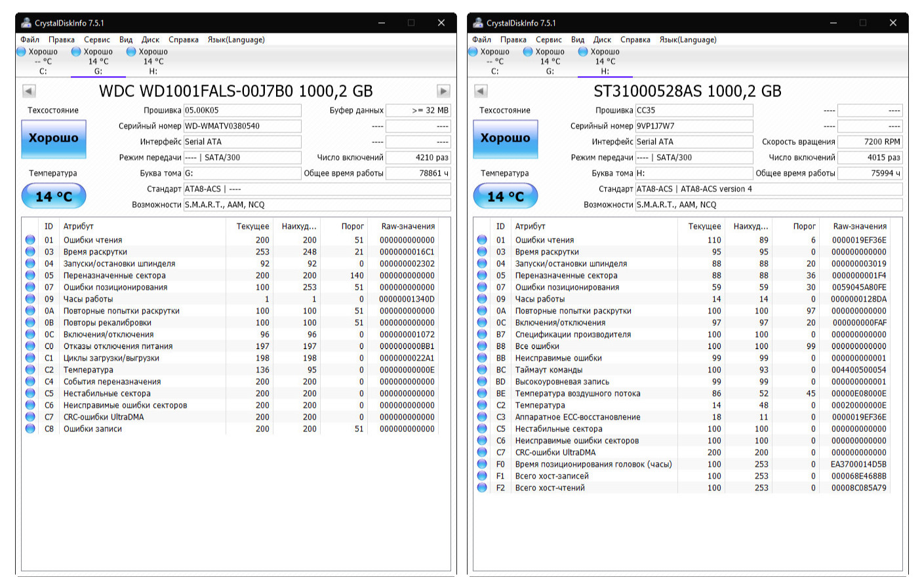The width and height of the screenshot is (922, 588).
Task: Click orb for BE Температура воздушного потока row
Action: tap(482, 393)
